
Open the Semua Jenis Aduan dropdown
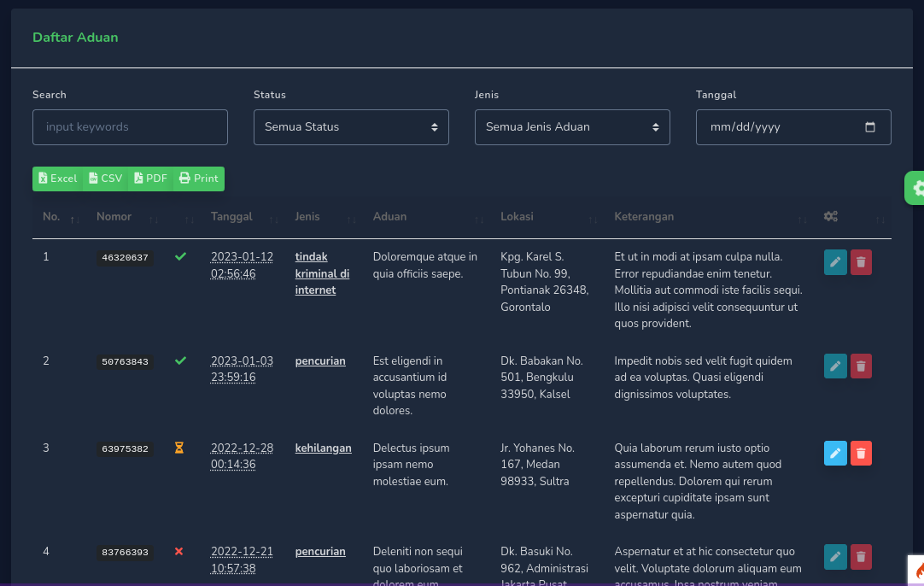coord(572,127)
